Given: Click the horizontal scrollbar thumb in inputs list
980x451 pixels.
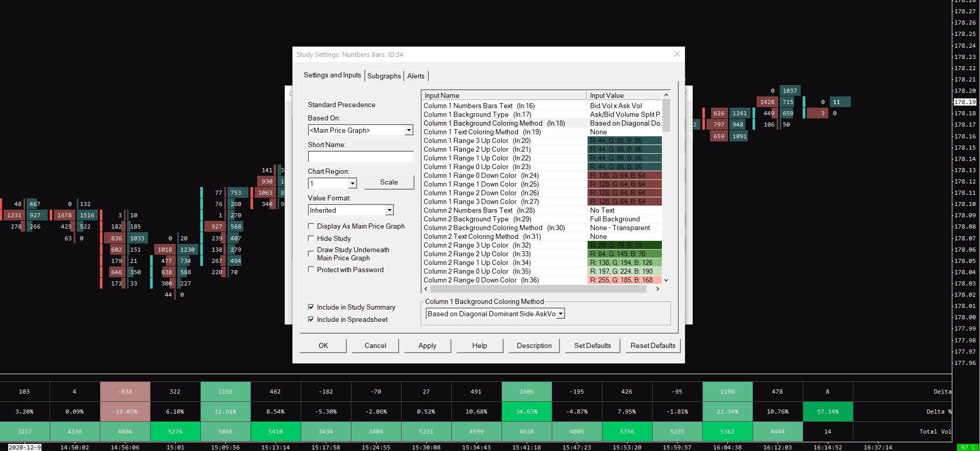Looking at the screenshot, I should (538, 289).
